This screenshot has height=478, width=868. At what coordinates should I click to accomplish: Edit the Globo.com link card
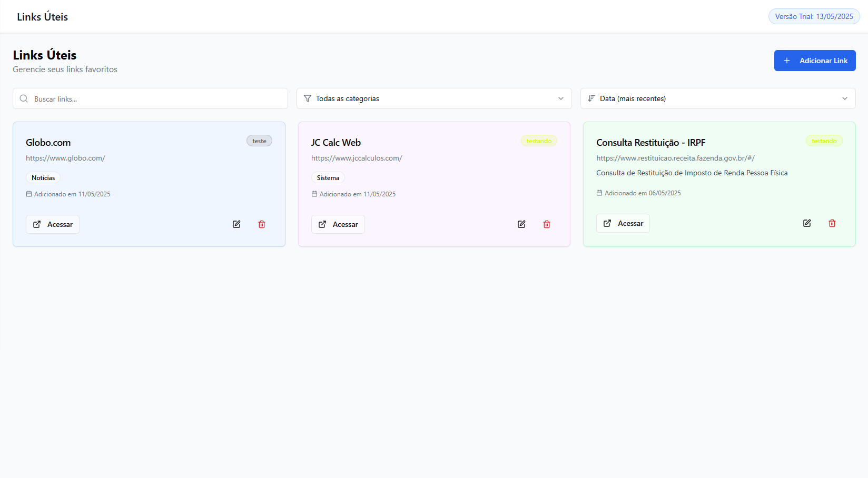[x=236, y=224]
